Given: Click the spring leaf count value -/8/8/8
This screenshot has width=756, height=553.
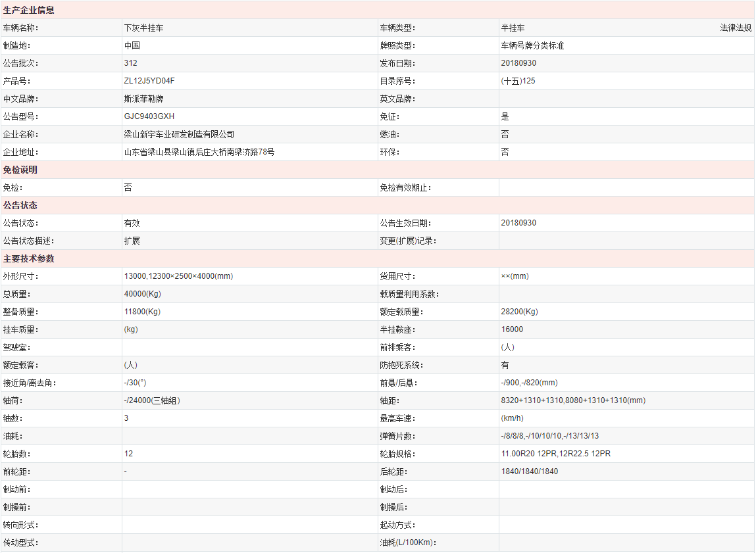Looking at the screenshot, I should pyautogui.click(x=549, y=436).
